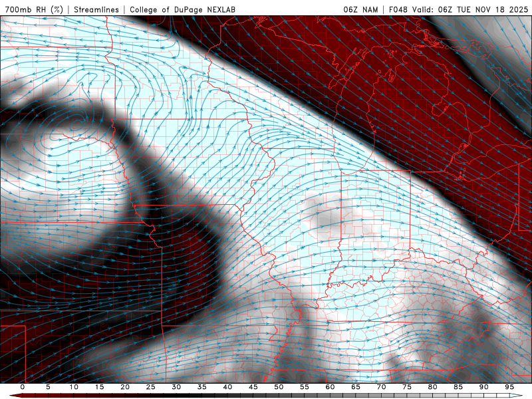The height and width of the screenshot is (399, 532).
Task: Click the colorbar label "35"
Action: click(x=202, y=387)
